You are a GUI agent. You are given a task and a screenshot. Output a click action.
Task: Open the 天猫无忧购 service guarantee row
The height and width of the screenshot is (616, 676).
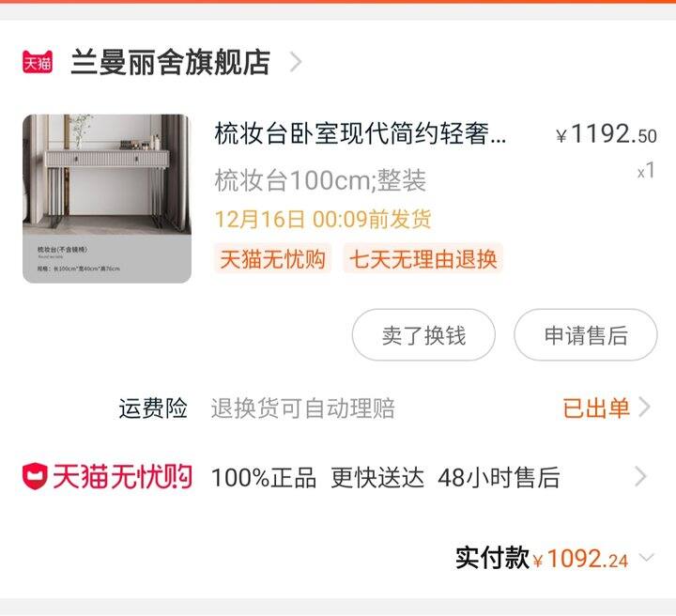pos(338,477)
